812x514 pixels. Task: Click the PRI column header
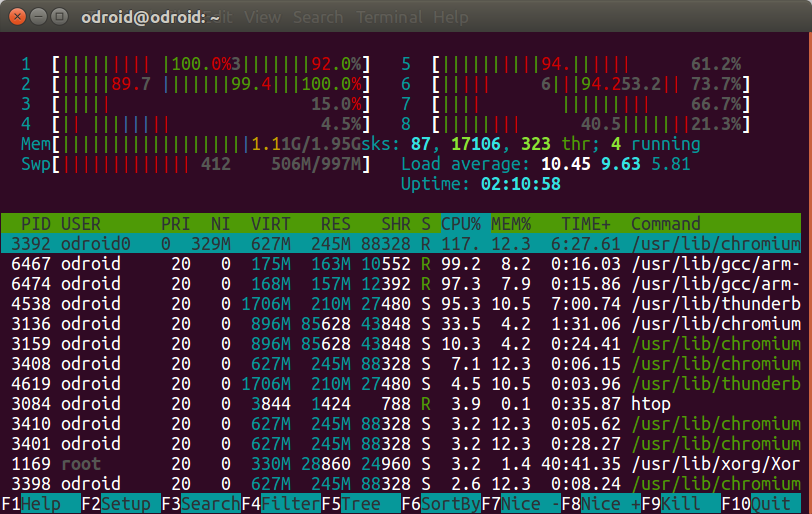tap(176, 224)
